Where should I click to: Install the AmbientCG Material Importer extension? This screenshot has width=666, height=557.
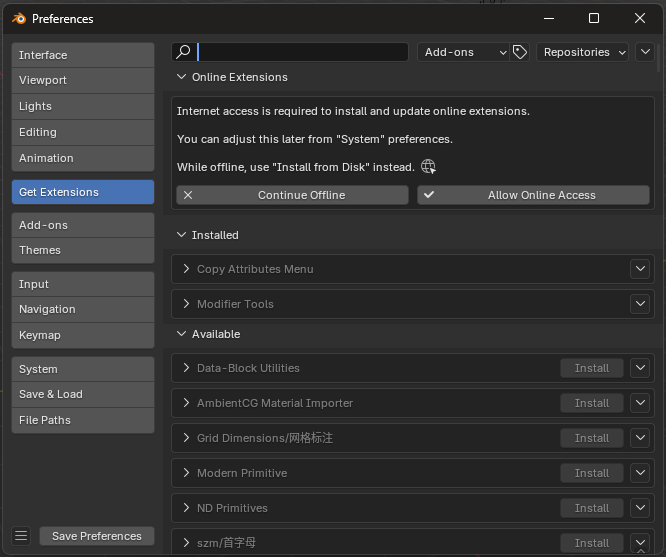click(x=591, y=403)
